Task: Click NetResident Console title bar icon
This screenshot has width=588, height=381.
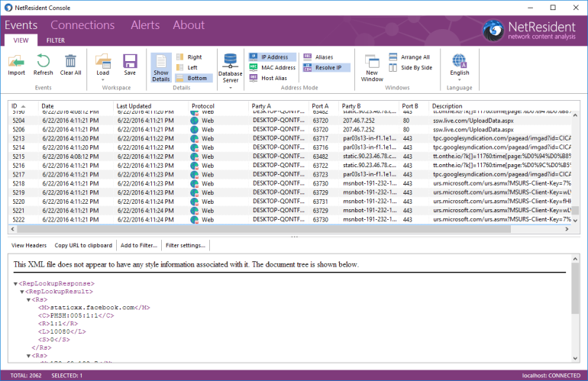Action: [8, 8]
